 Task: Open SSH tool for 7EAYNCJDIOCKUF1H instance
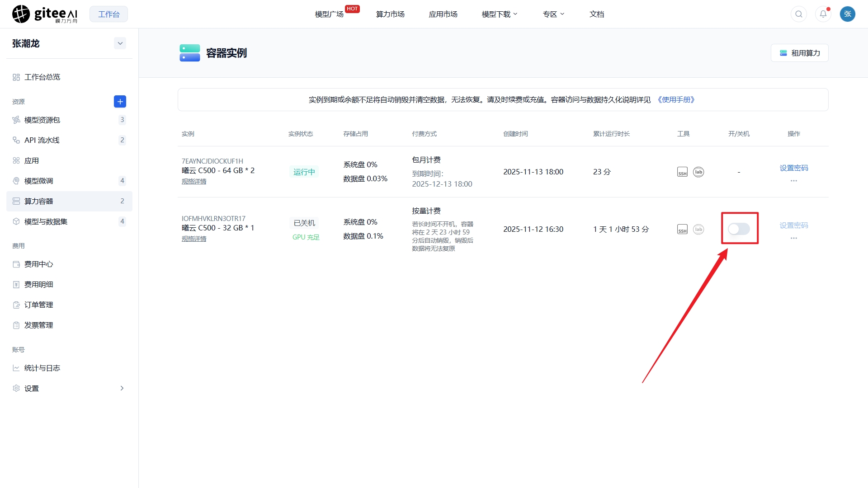682,172
